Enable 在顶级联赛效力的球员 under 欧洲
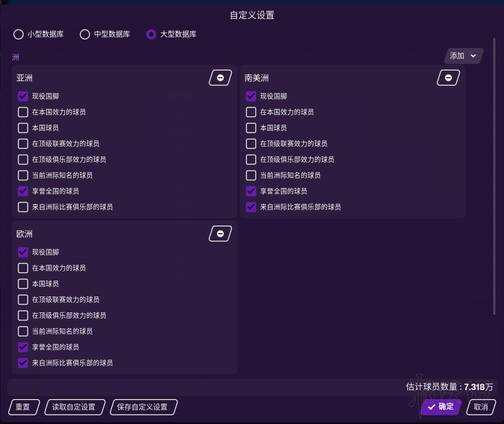 pyautogui.click(x=23, y=299)
